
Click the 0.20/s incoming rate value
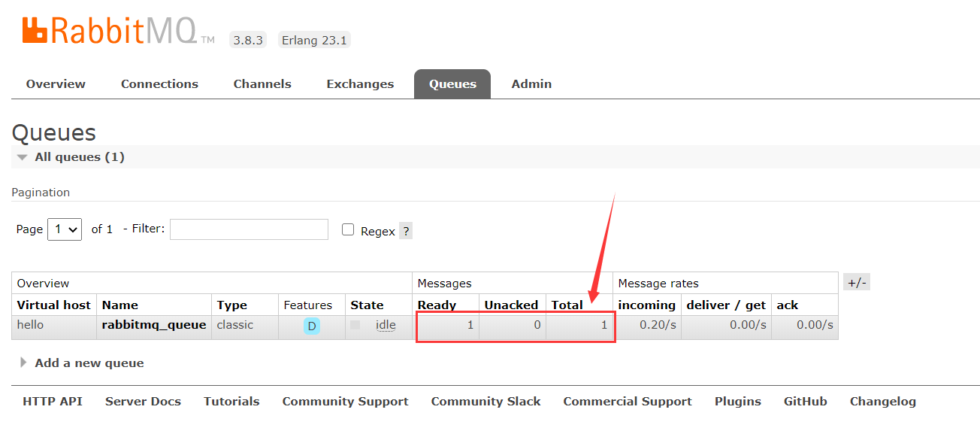pyautogui.click(x=658, y=325)
